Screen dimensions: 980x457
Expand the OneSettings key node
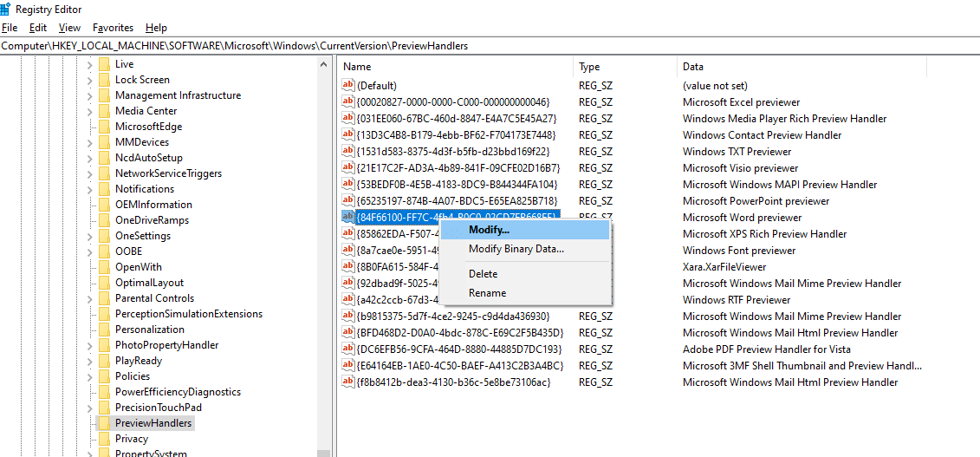89,237
